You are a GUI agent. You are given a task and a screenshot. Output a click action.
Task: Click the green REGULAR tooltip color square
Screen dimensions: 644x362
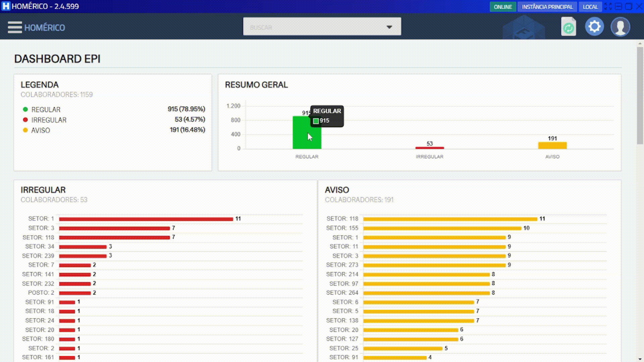click(316, 121)
